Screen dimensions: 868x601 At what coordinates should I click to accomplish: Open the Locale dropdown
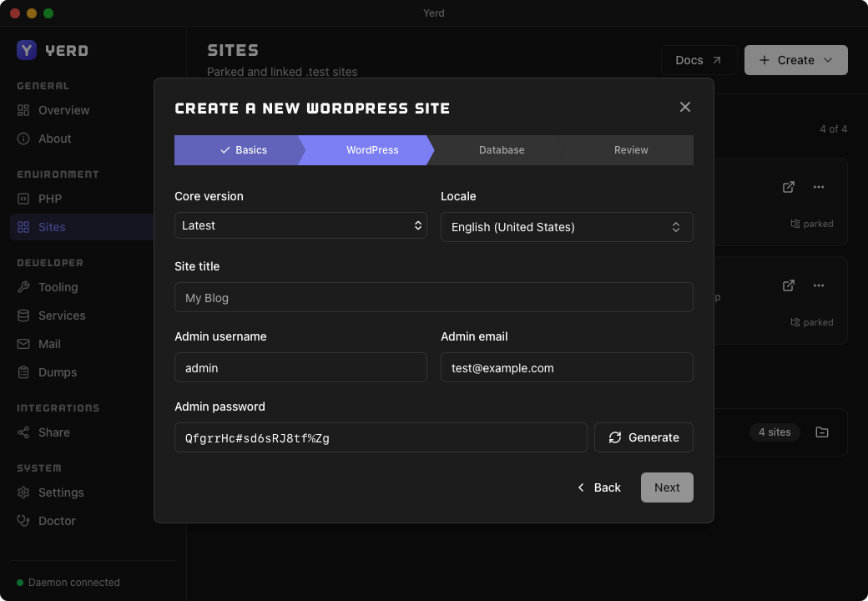567,227
